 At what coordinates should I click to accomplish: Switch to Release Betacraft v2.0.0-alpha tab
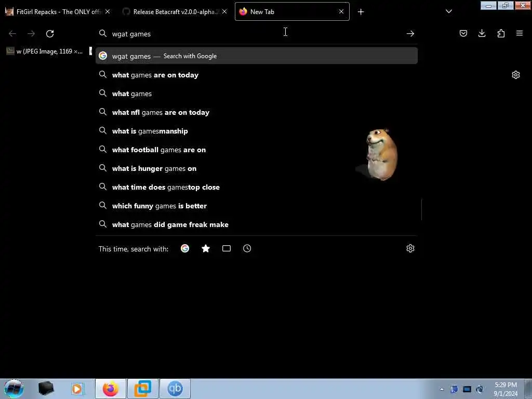tap(175, 11)
